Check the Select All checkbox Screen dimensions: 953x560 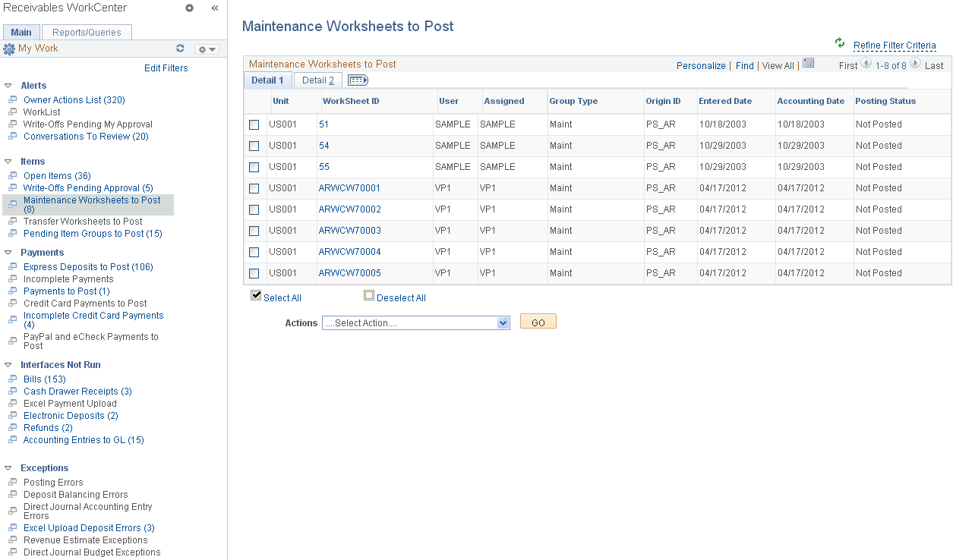pos(256,294)
